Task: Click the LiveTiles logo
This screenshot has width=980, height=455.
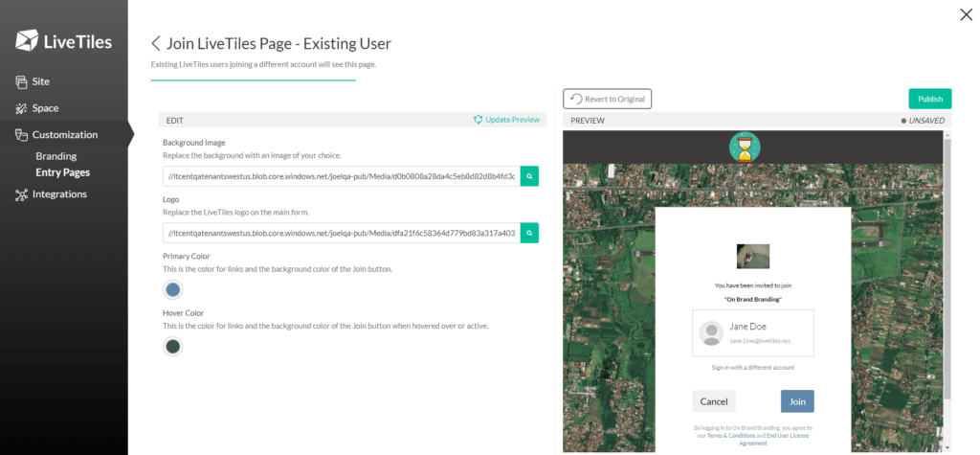Action: pos(64,42)
